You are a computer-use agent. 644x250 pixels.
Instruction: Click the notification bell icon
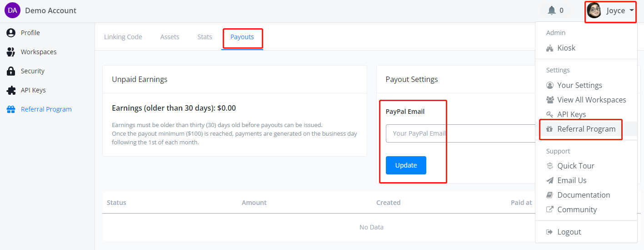point(552,10)
